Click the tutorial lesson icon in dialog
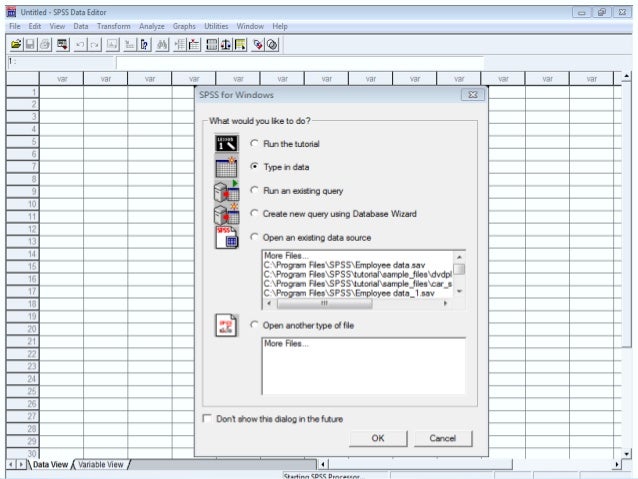638x479 pixels. pos(226,143)
